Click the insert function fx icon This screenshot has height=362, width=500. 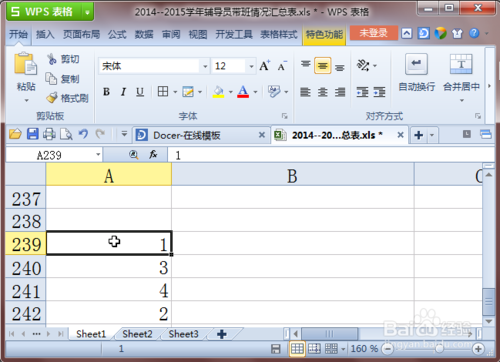pos(153,154)
